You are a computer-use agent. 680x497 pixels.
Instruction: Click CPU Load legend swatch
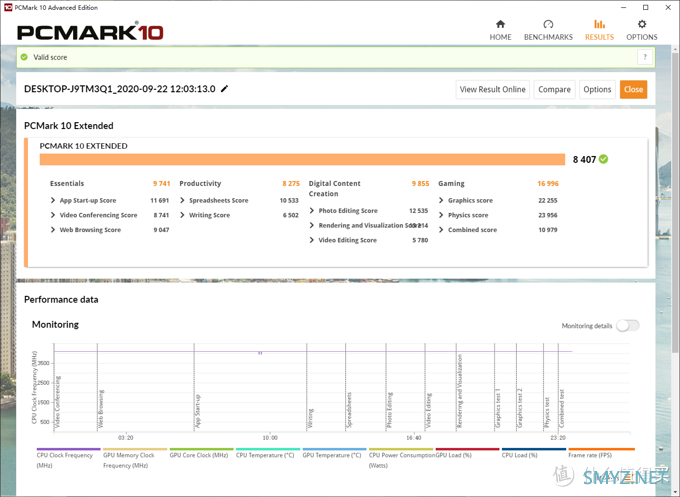[534, 449]
